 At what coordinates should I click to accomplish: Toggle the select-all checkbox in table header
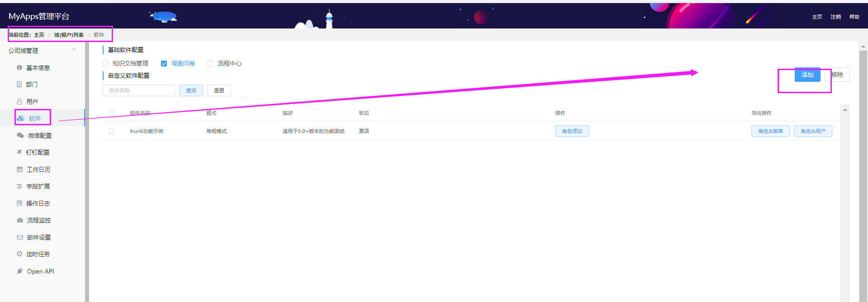pos(111,113)
